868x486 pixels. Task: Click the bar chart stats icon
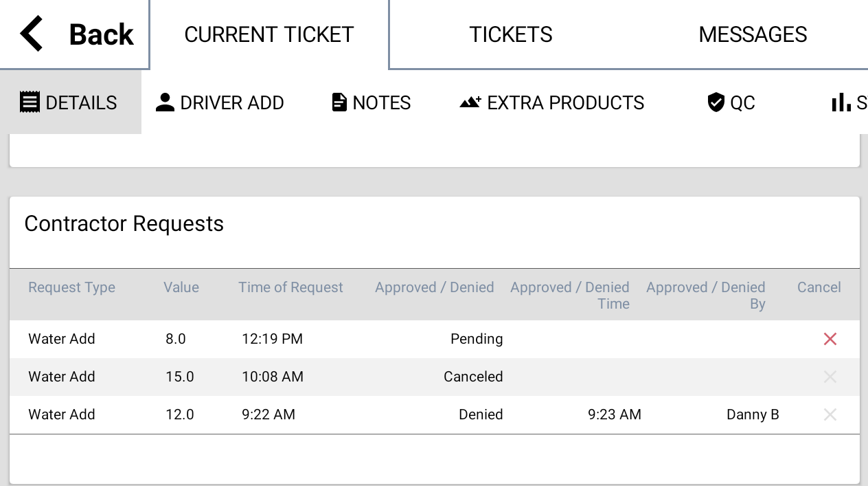pos(841,101)
